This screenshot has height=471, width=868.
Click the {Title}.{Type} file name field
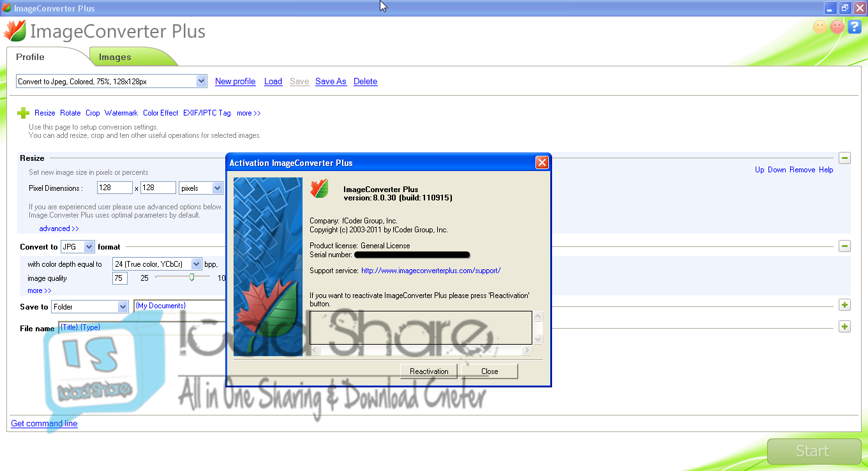click(x=143, y=328)
